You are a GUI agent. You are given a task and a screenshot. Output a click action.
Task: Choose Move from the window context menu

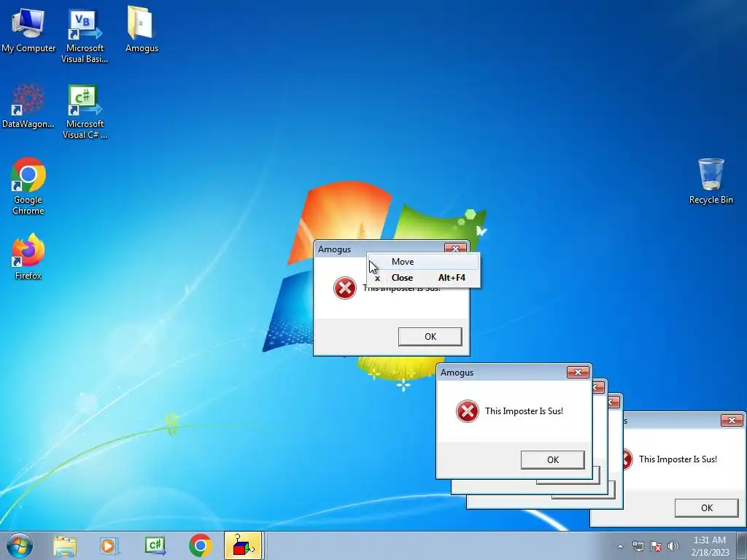coord(424,262)
